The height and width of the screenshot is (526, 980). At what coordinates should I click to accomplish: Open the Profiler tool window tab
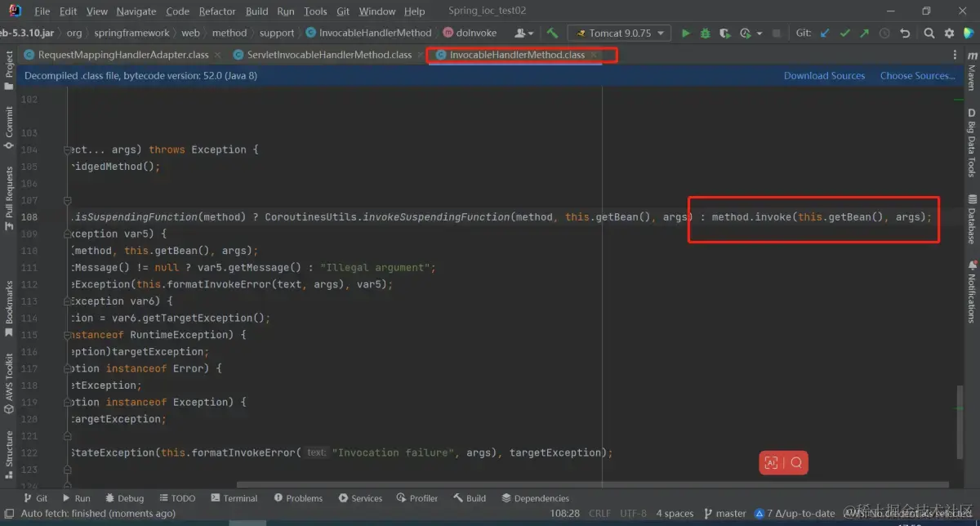pyautogui.click(x=417, y=498)
